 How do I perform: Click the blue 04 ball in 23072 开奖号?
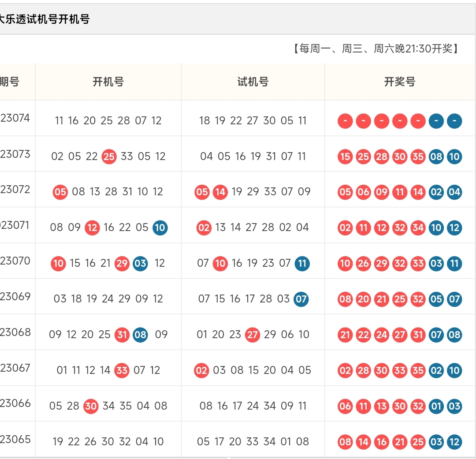(x=454, y=192)
